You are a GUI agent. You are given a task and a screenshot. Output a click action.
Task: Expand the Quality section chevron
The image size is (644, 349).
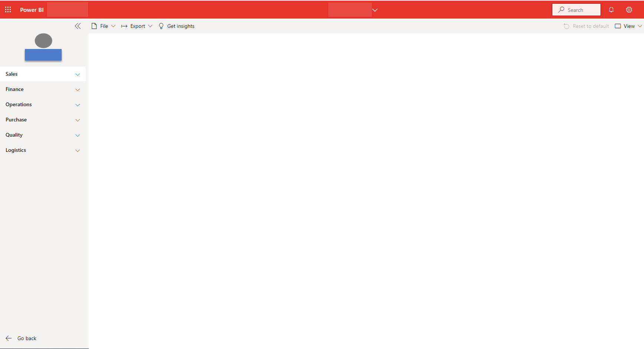78,135
